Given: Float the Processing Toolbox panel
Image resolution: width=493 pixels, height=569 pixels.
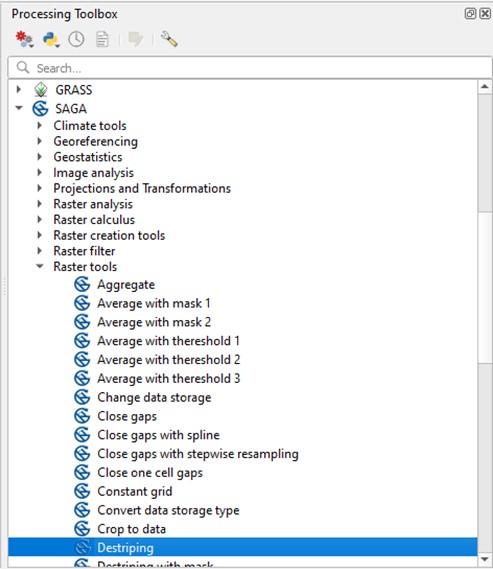Looking at the screenshot, I should (470, 14).
